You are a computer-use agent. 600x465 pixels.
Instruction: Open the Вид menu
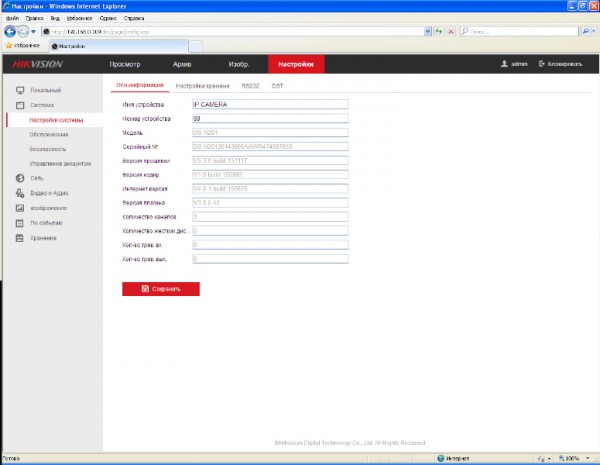pyautogui.click(x=55, y=18)
